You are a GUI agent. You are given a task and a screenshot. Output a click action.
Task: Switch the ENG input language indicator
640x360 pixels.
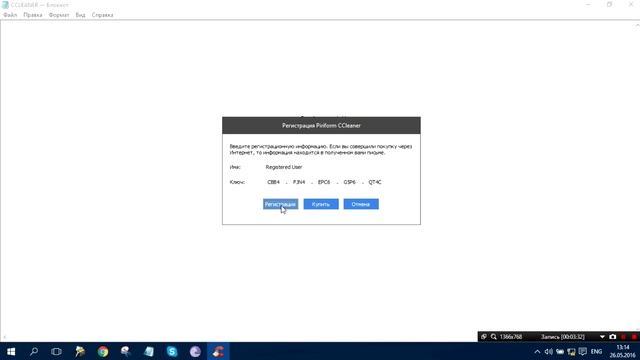(596, 351)
